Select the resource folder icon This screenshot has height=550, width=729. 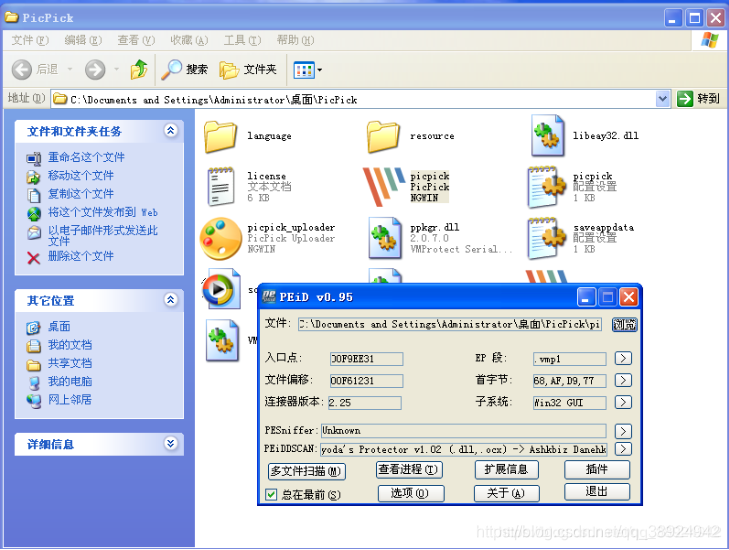pyautogui.click(x=383, y=137)
